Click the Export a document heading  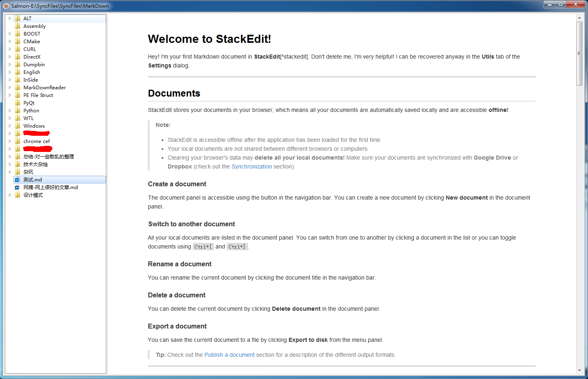tap(177, 326)
